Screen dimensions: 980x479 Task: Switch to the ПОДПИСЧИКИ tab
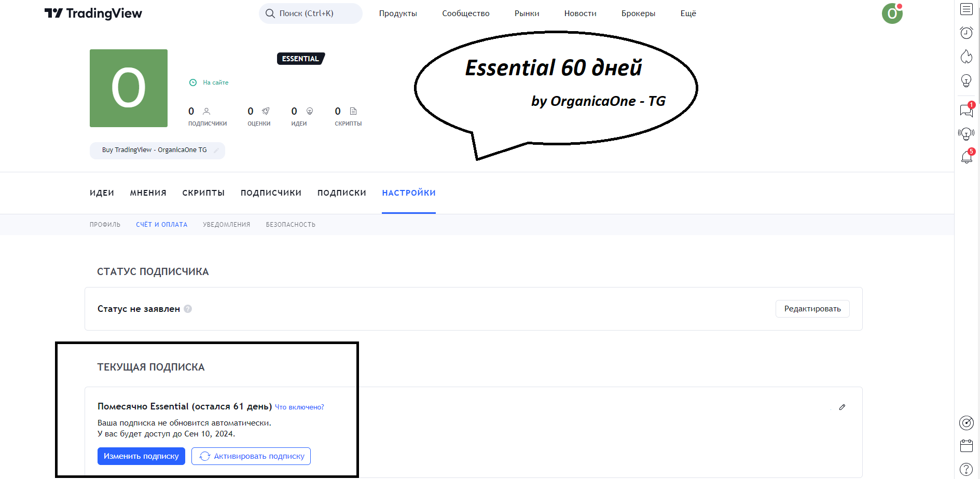(x=271, y=193)
